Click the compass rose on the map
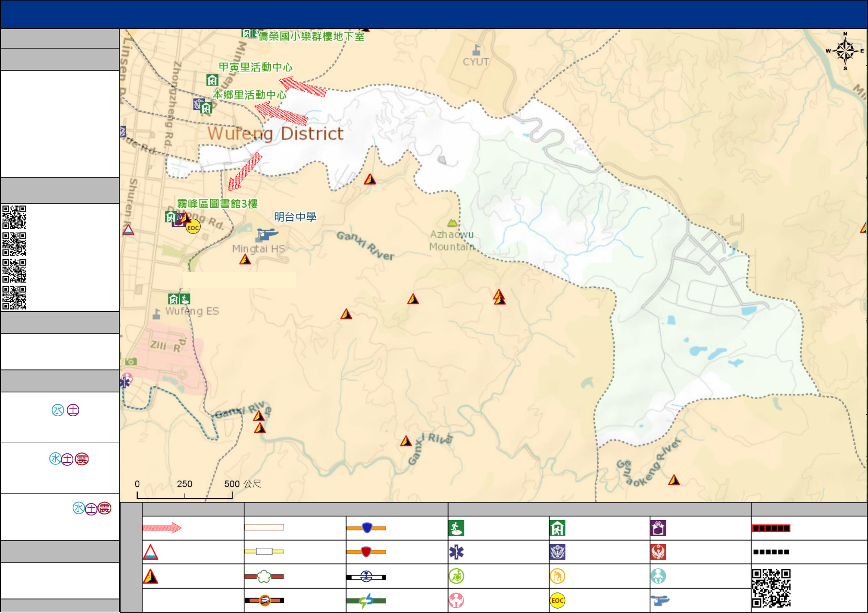 [x=845, y=51]
